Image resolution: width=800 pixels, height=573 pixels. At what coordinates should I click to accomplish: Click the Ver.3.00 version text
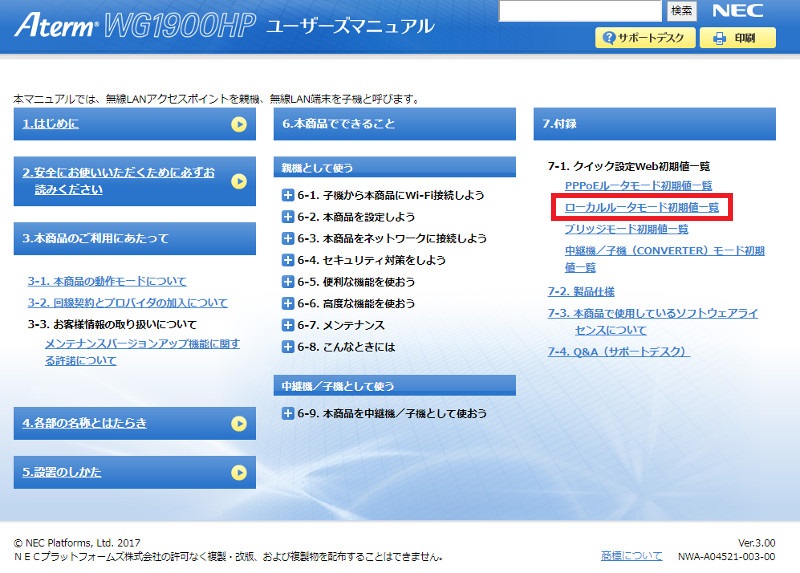[757, 543]
